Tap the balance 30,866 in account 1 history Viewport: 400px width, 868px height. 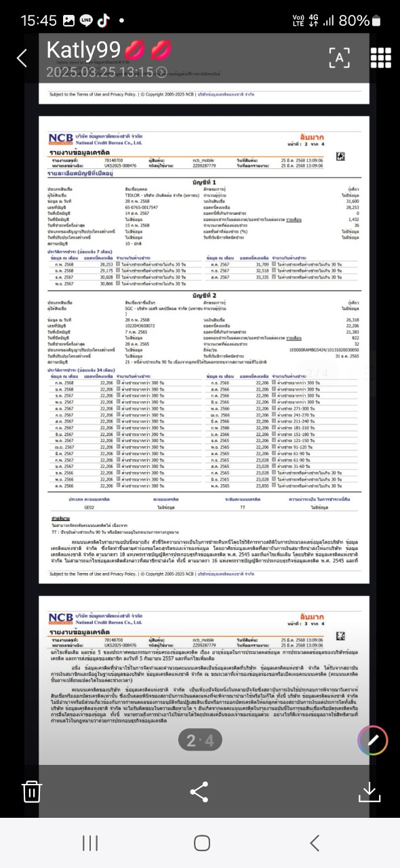(x=106, y=283)
